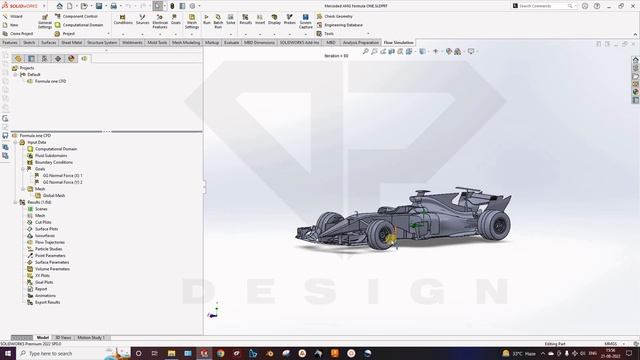This screenshot has width=640, height=360.
Task: Click the Save icon in the title toolbar
Action: click(99, 6)
